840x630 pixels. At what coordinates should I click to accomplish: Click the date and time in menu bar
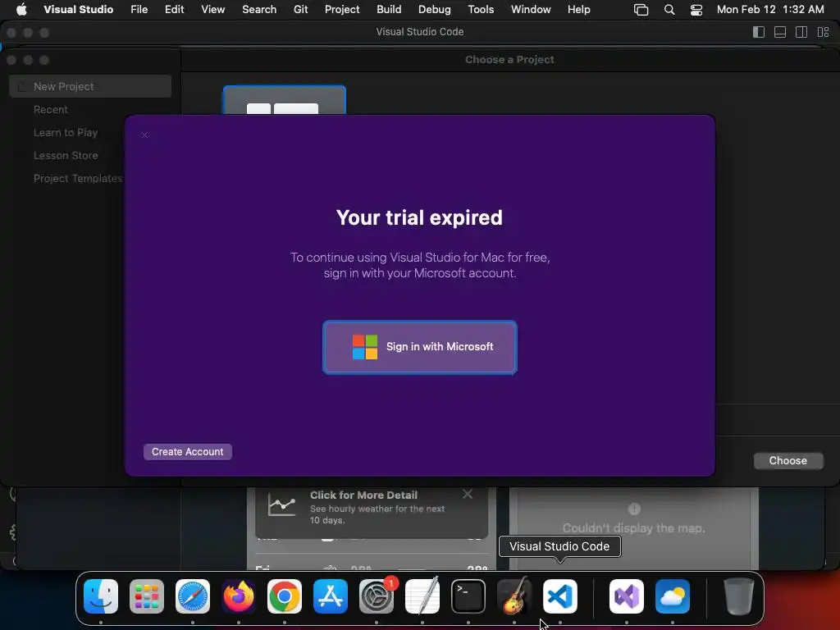click(769, 10)
